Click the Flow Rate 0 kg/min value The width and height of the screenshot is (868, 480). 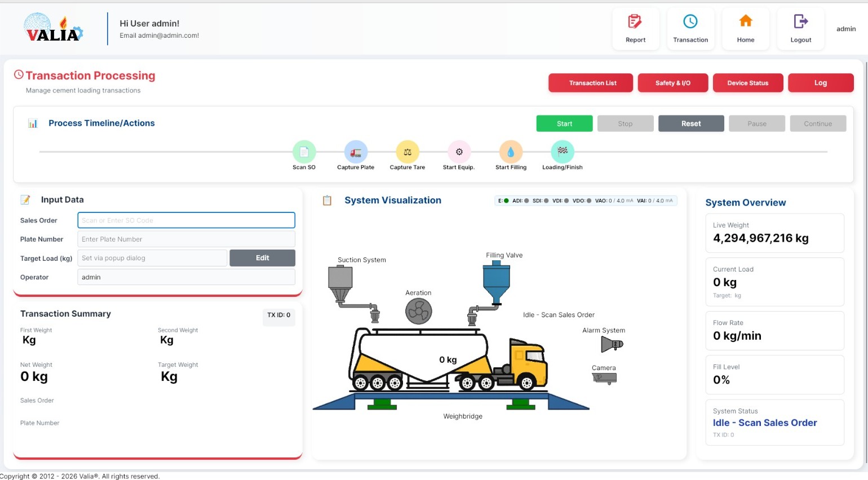pyautogui.click(x=737, y=336)
